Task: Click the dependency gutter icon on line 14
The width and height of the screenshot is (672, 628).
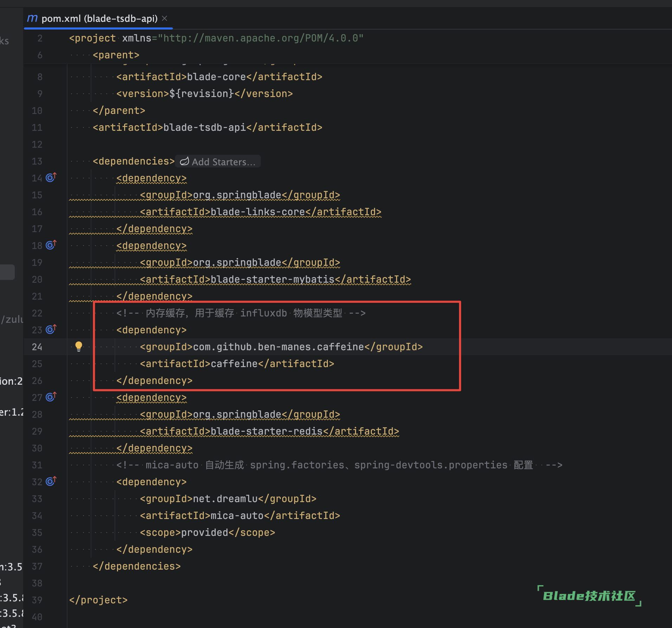Action: point(51,177)
